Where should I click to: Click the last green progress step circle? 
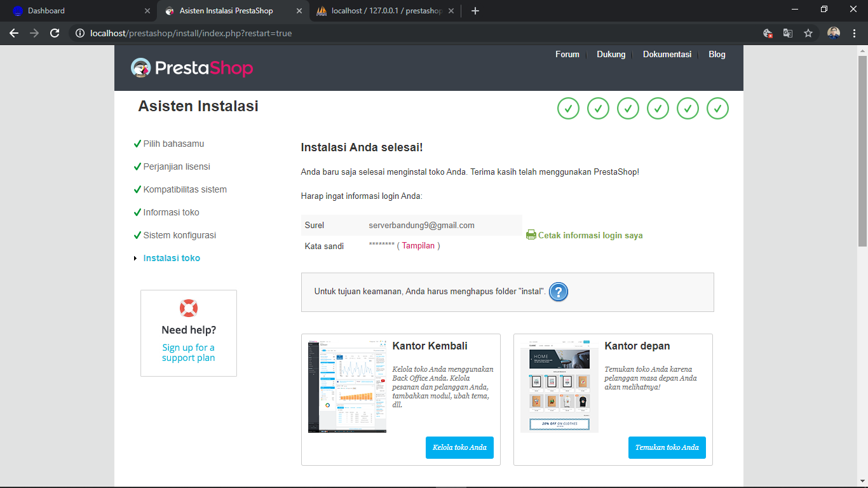coord(717,109)
